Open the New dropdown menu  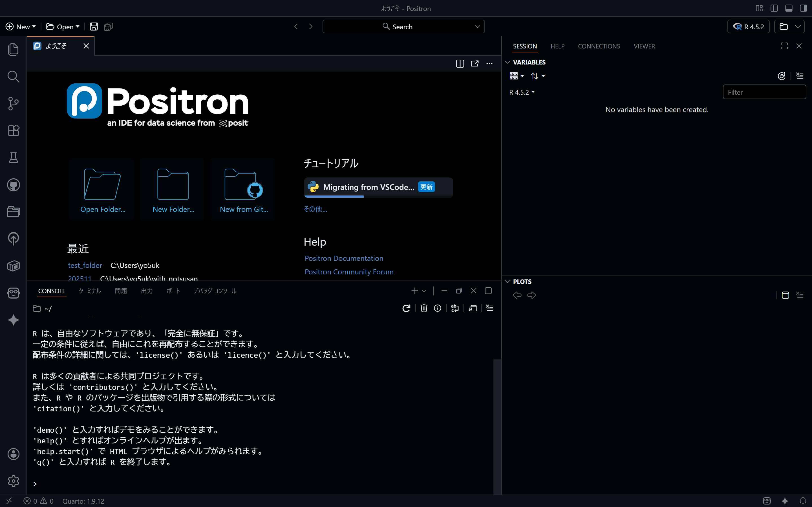[21, 26]
